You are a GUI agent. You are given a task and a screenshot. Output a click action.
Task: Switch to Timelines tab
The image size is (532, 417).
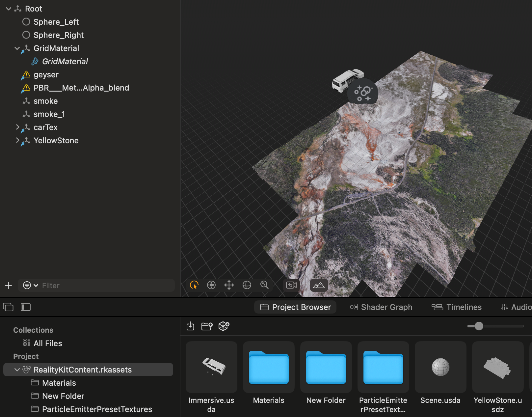(x=457, y=307)
